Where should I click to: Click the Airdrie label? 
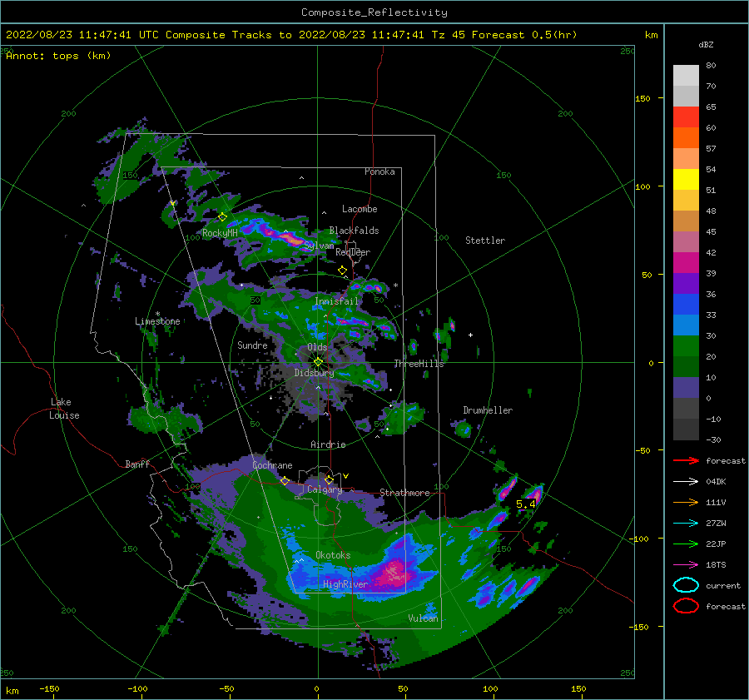(x=328, y=444)
